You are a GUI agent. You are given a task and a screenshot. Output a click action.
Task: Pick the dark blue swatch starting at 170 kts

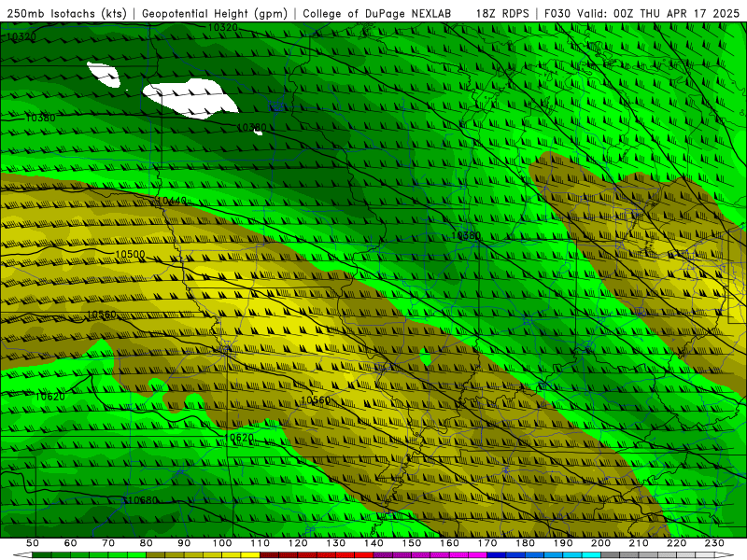pos(497,554)
